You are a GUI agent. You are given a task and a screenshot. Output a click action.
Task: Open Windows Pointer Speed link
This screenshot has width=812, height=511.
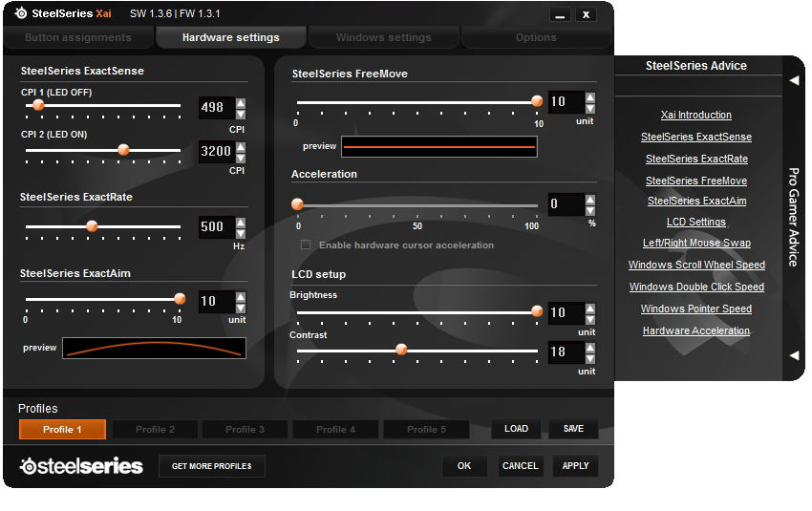coord(696,309)
